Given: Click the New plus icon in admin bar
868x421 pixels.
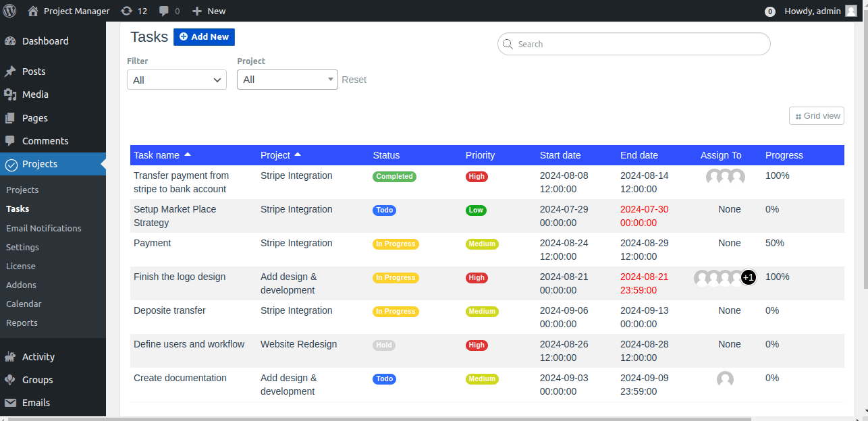Looking at the screenshot, I should click(197, 11).
